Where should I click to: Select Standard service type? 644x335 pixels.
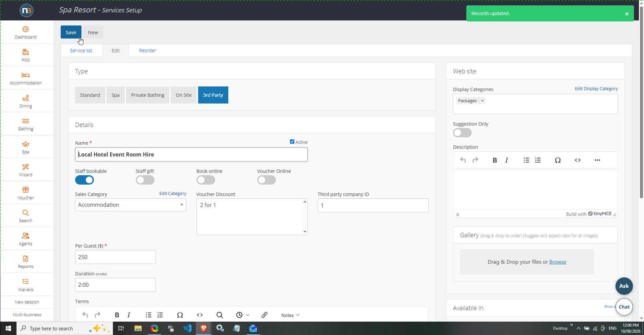tap(90, 95)
